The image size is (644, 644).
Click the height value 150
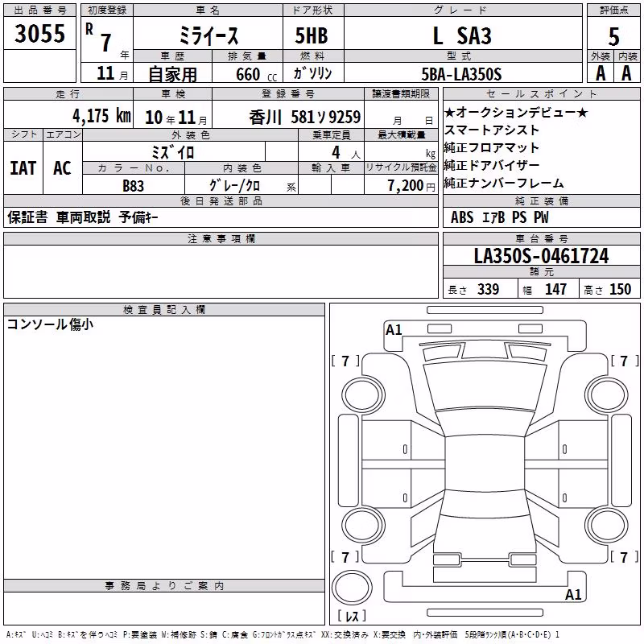[620, 289]
